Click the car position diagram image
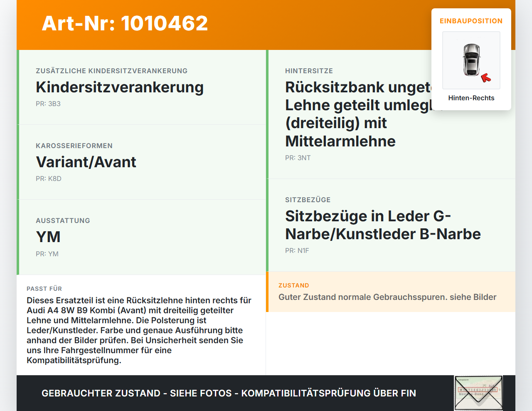 pos(471,60)
